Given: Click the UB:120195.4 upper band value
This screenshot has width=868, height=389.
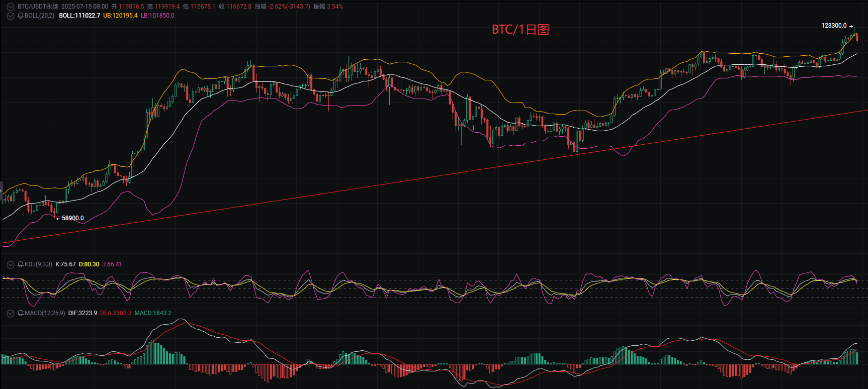Looking at the screenshot, I should (120, 16).
